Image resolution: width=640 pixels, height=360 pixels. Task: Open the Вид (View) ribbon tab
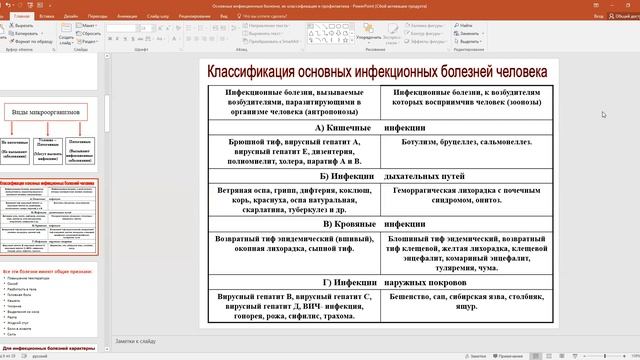coord(224,16)
